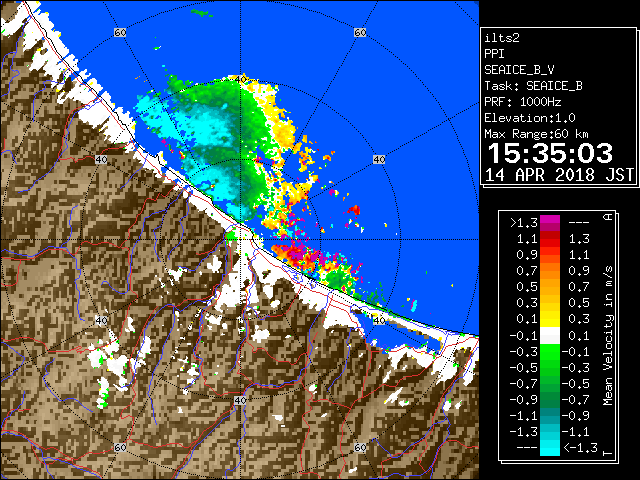Click the SEAICE_B_V product name
Screen dimensions: 640x480
(x=519, y=70)
